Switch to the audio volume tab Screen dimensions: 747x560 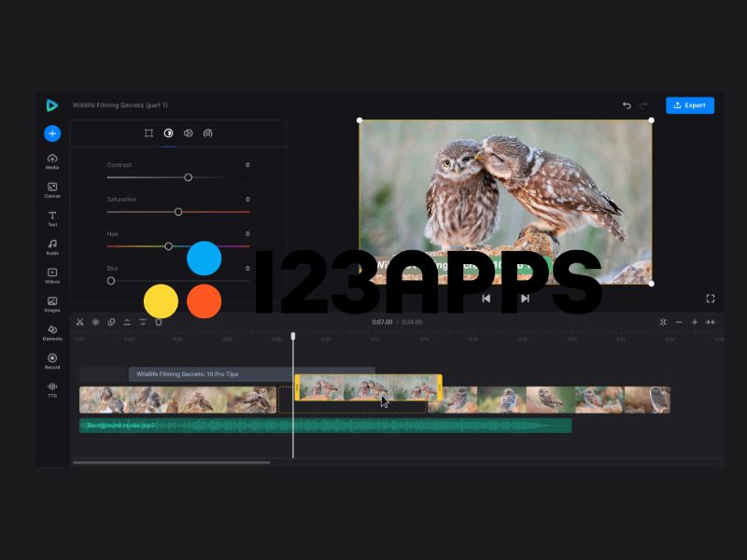[x=188, y=133]
